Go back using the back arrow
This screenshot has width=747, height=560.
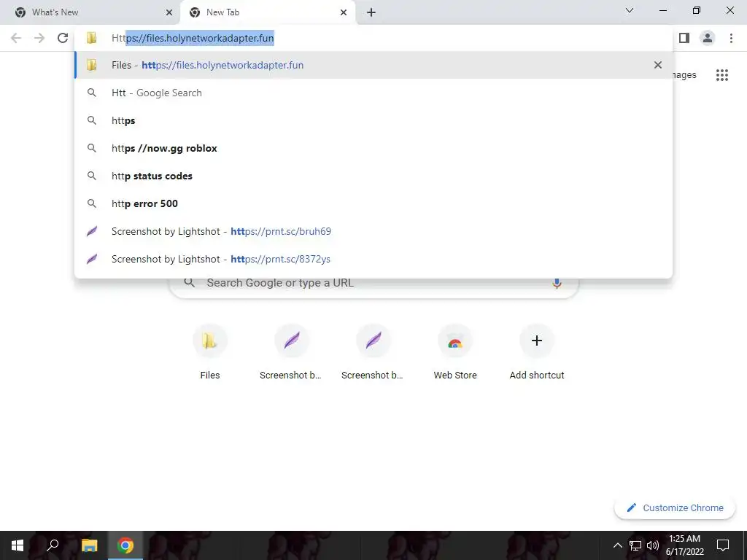tap(16, 38)
